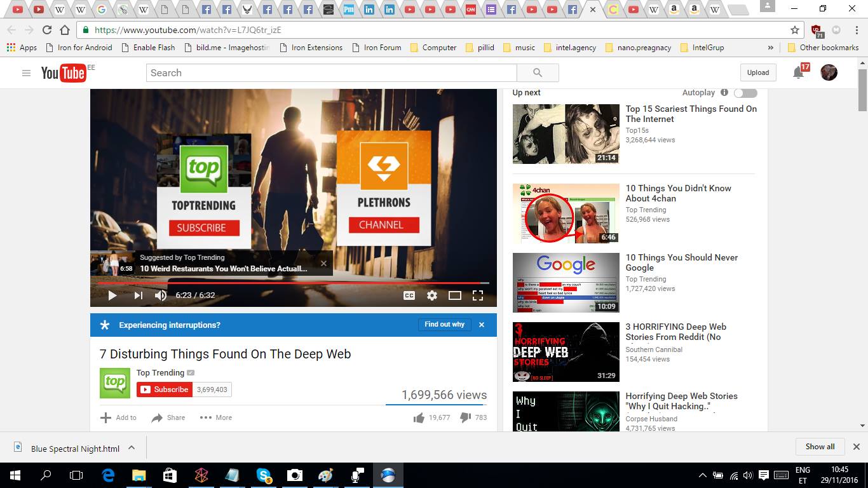Viewport: 868px width, 488px height.
Task: Toggle closed captions CC button
Action: pos(409,295)
